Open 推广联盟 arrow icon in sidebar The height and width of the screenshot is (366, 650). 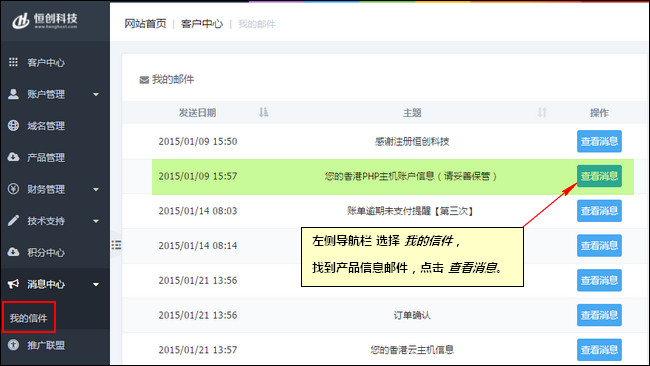click(x=13, y=345)
